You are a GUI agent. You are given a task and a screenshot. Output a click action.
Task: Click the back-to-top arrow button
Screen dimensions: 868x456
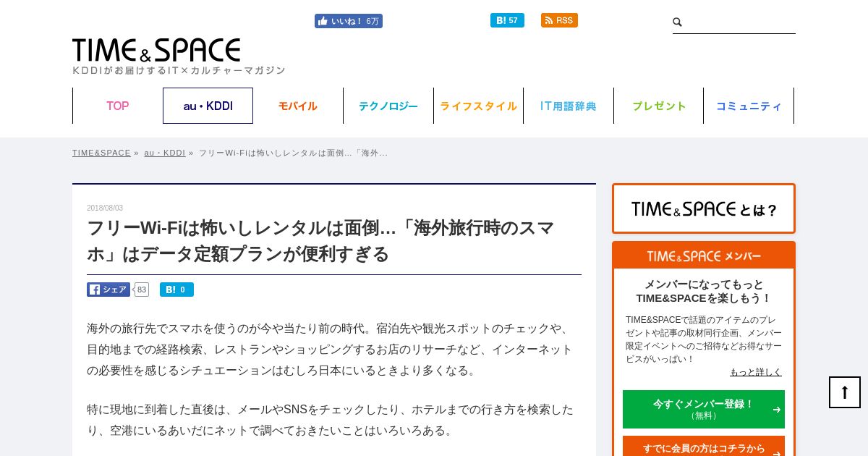point(845,392)
